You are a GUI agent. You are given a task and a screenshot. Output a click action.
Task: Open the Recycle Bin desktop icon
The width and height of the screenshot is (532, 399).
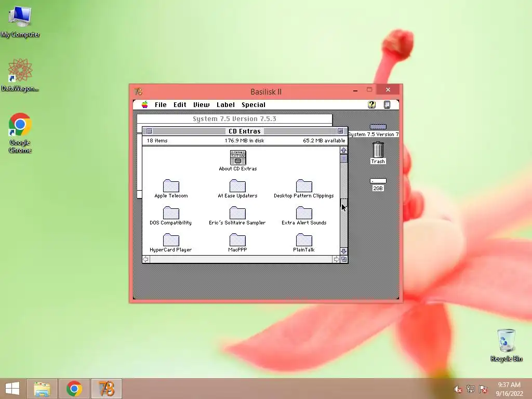pyautogui.click(x=506, y=345)
